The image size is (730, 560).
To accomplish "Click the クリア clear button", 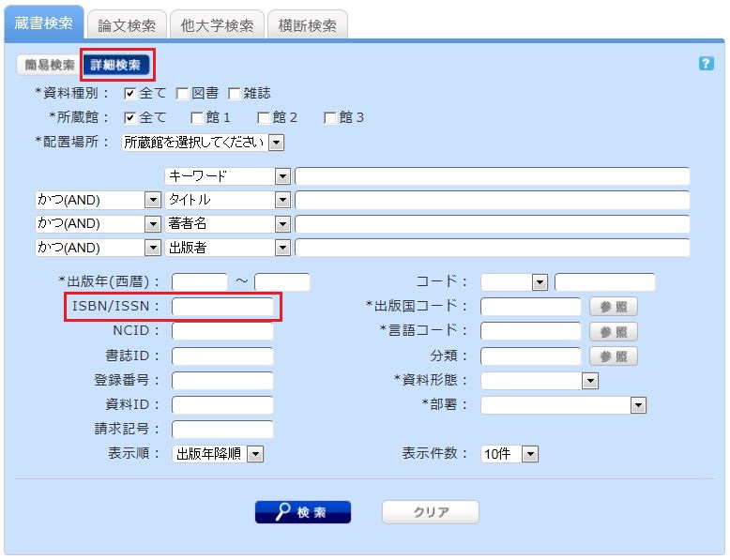I will [431, 512].
